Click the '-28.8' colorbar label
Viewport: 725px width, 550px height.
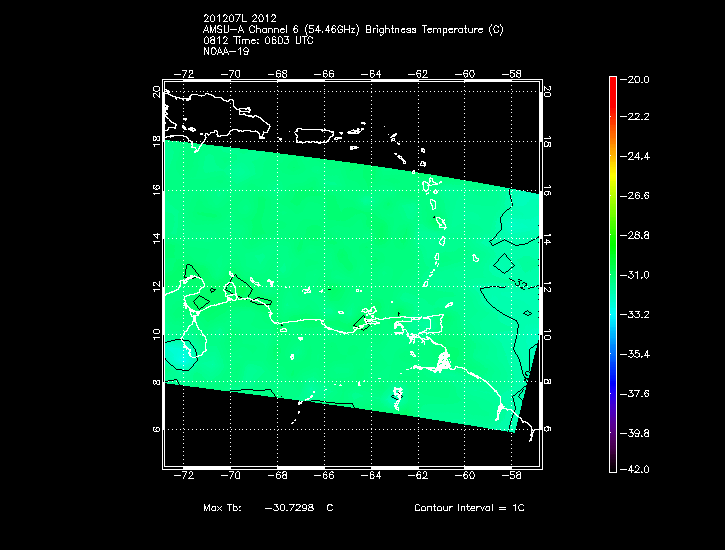pos(634,235)
